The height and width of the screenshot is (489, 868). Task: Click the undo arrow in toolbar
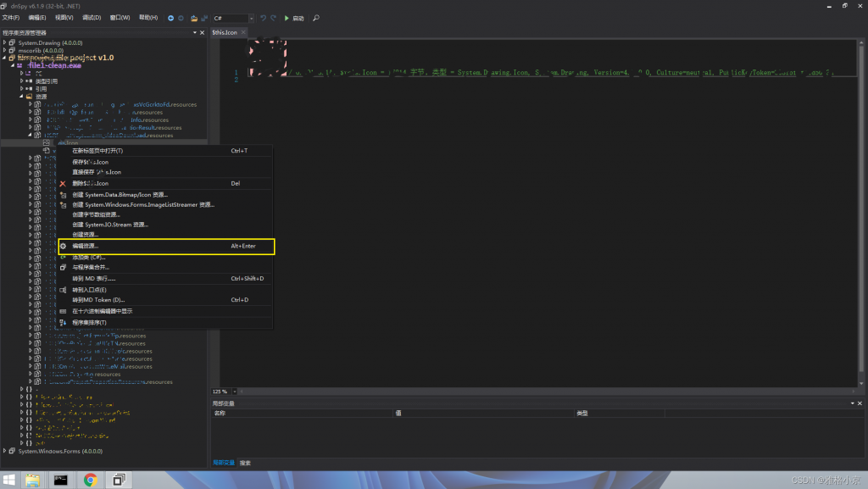pos(263,19)
